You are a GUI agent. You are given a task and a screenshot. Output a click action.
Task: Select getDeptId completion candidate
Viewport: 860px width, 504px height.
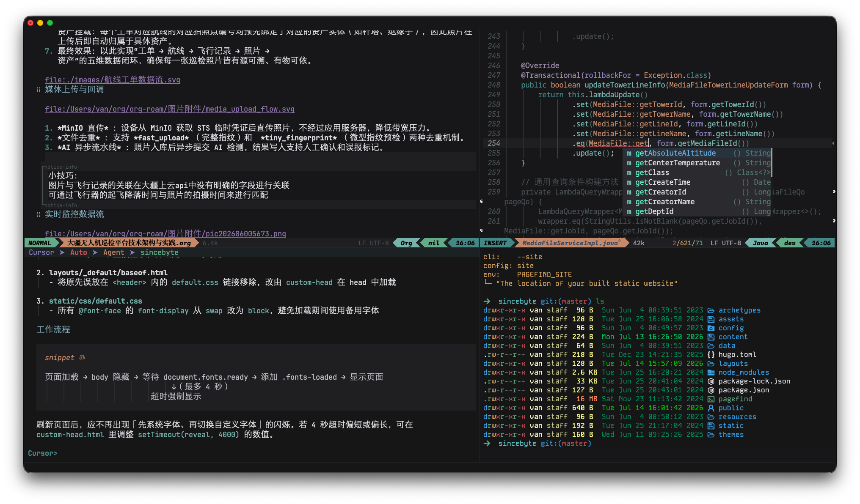[698, 211]
